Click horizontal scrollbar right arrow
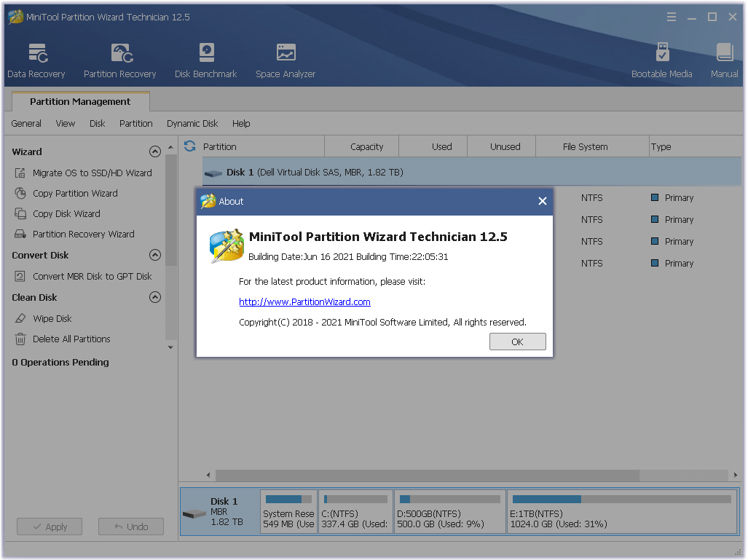The width and height of the screenshot is (748, 560). 735,475
